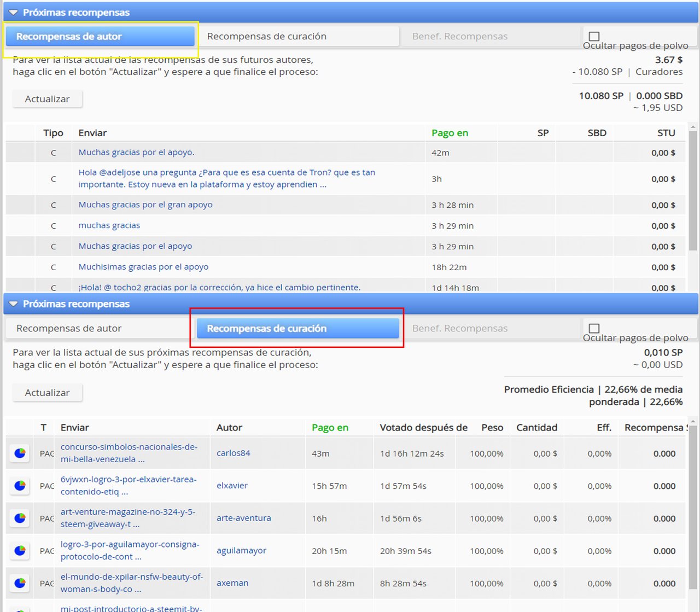Open comment 'Hola @adeljose una pregunta'
Screen dimensions: 700x612
click(x=226, y=178)
